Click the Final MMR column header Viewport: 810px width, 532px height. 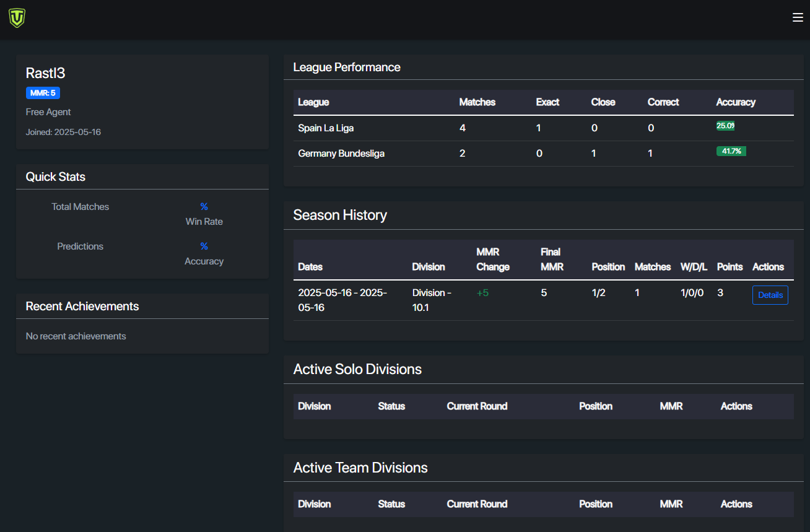[551, 259]
